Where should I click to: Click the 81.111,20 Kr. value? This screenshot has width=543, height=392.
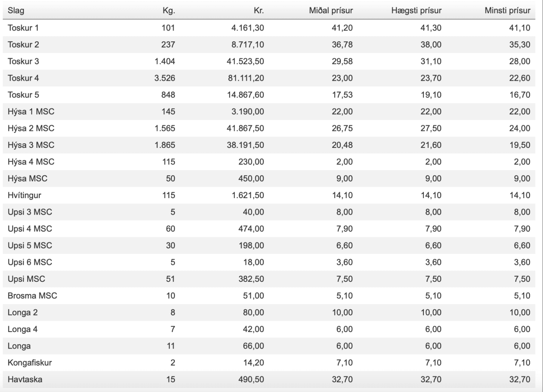[245, 78]
